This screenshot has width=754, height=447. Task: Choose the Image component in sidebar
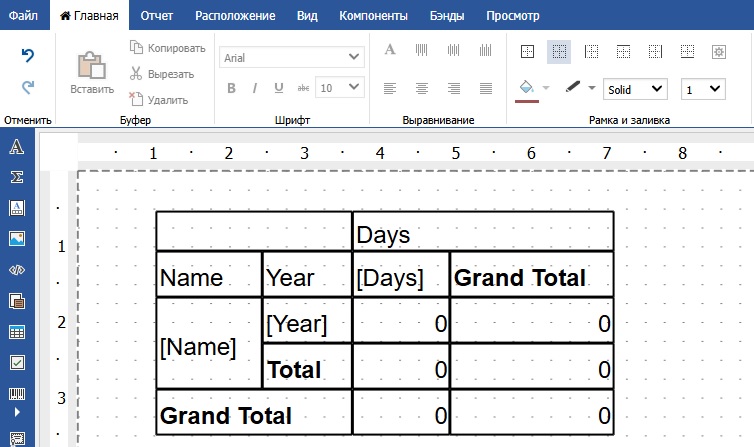tap(16, 239)
